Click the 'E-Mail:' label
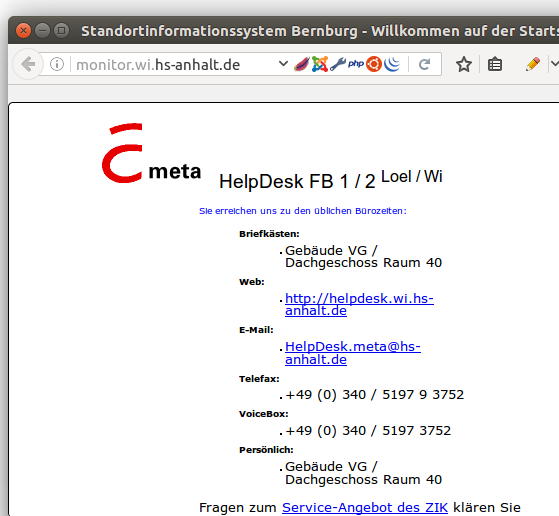Viewport: 559px width, 516px height. (x=256, y=330)
